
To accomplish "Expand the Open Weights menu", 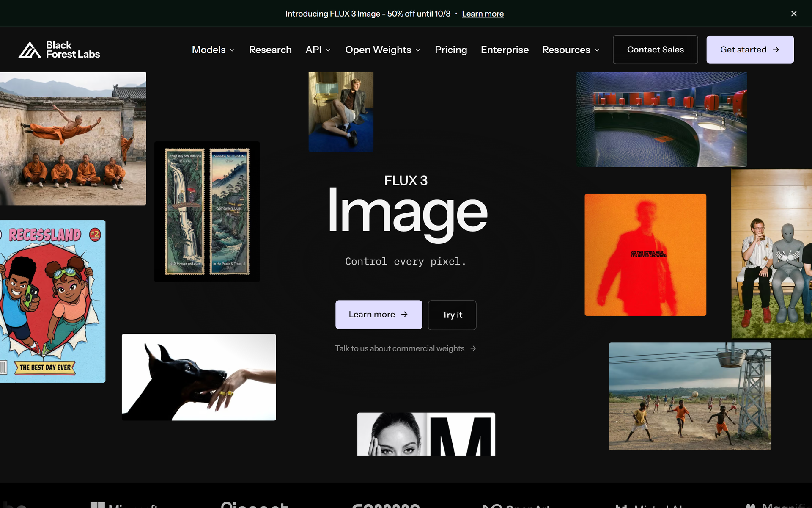I will click(383, 50).
